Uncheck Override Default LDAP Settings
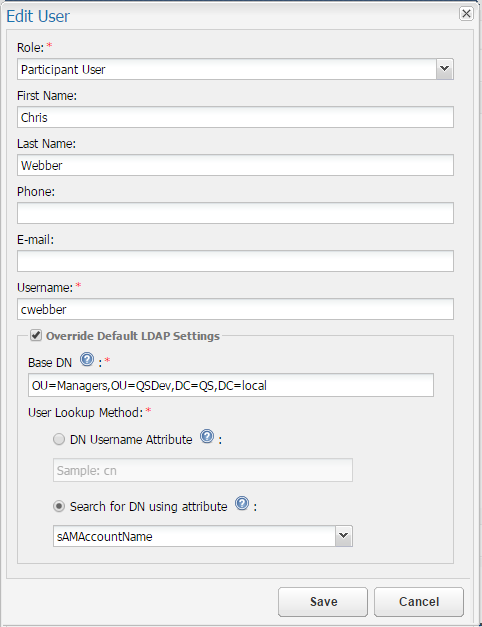This screenshot has height=627, width=482. coord(36,335)
